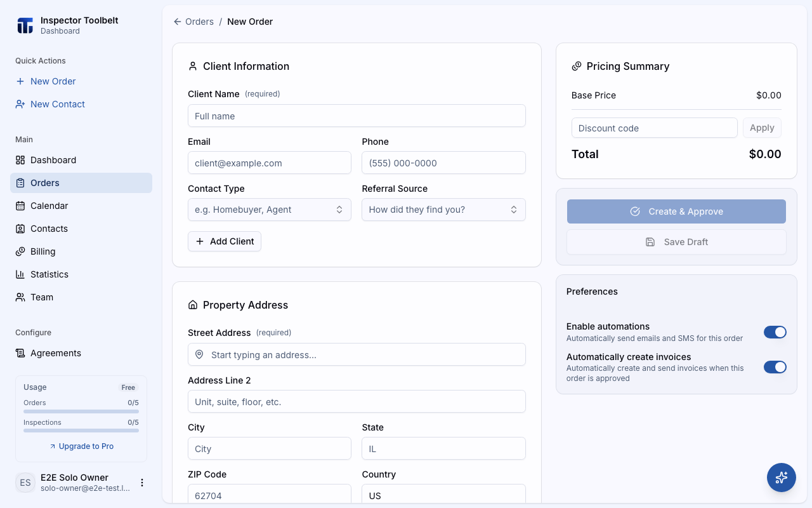Click the Add Client button
Image resolution: width=812 pixels, height=508 pixels.
click(225, 241)
